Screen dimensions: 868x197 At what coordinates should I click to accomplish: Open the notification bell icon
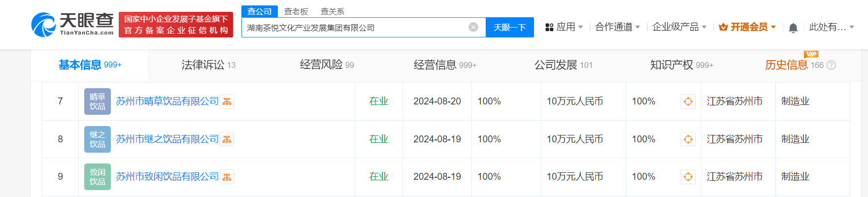(793, 28)
